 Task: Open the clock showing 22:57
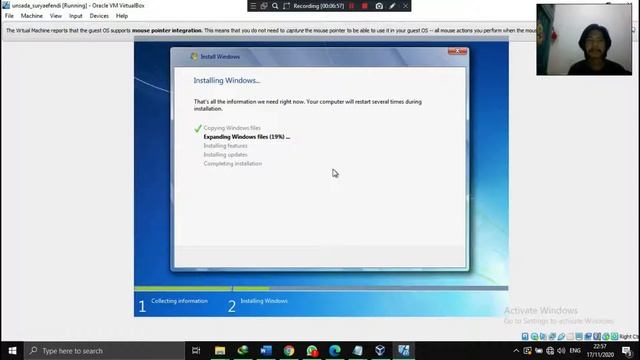(600, 351)
